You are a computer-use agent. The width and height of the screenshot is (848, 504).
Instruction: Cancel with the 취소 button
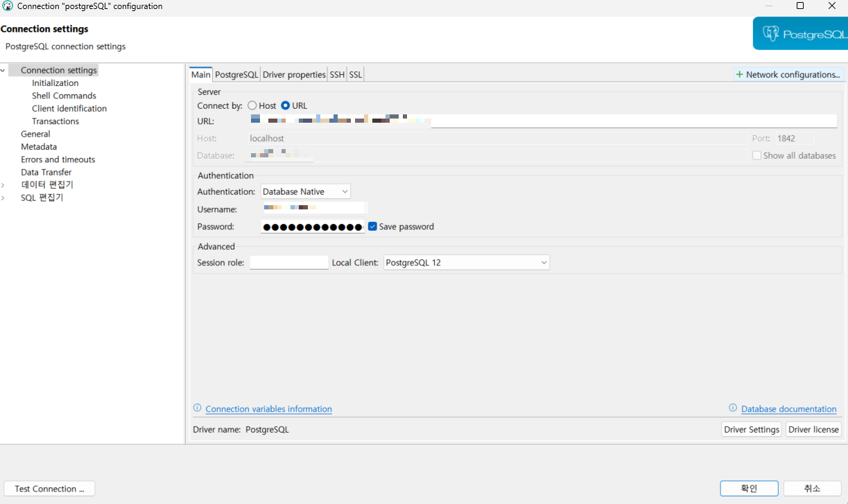pyautogui.click(x=812, y=489)
